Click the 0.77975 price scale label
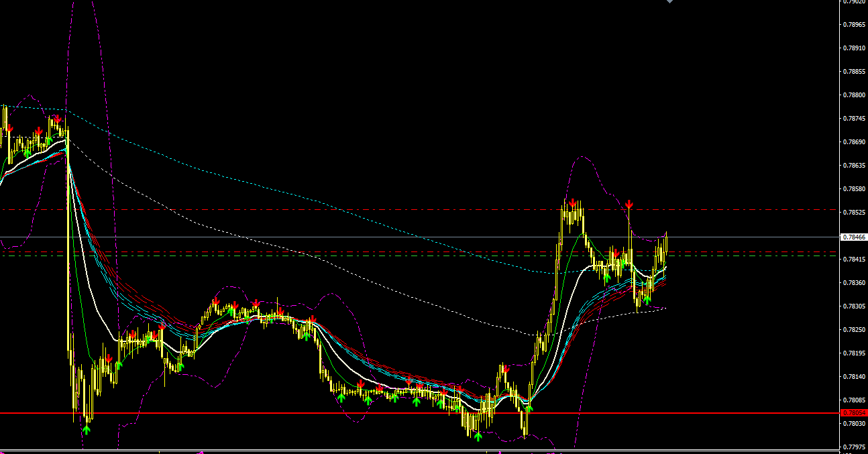This screenshot has width=868, height=454. tap(854, 447)
